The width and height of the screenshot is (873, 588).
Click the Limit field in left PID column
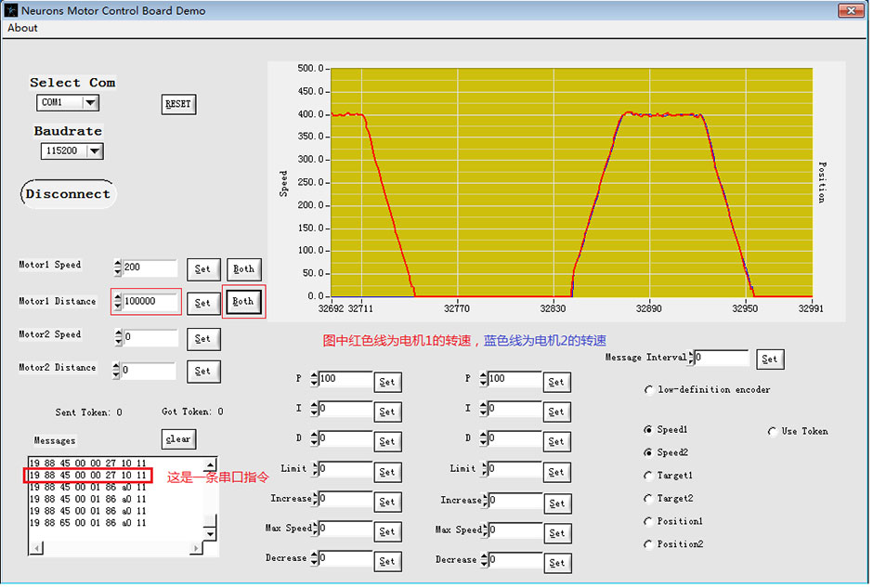point(345,469)
